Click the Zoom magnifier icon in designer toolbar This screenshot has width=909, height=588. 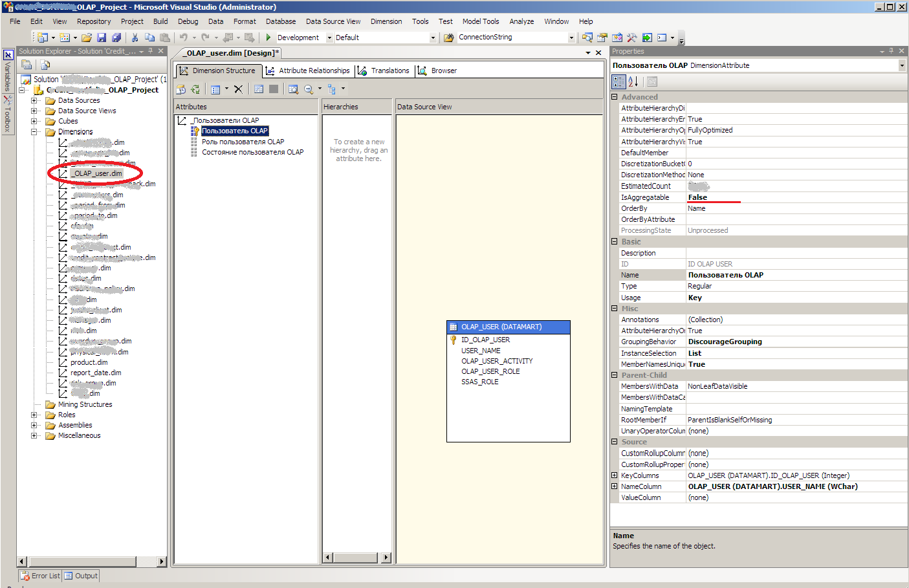tap(309, 89)
